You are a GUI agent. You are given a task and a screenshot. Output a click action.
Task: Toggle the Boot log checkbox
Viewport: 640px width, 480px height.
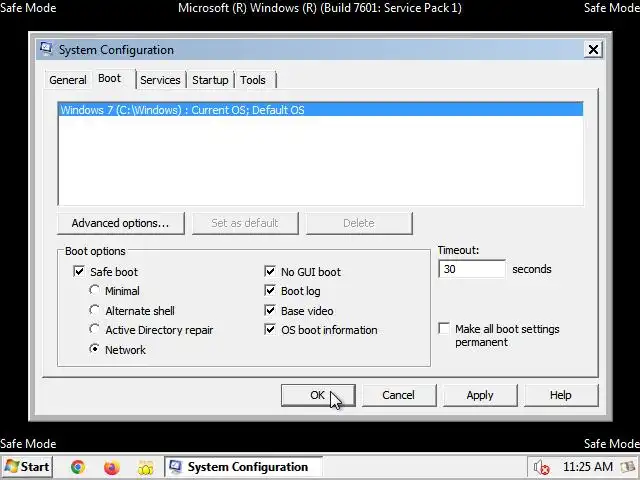[270, 291]
